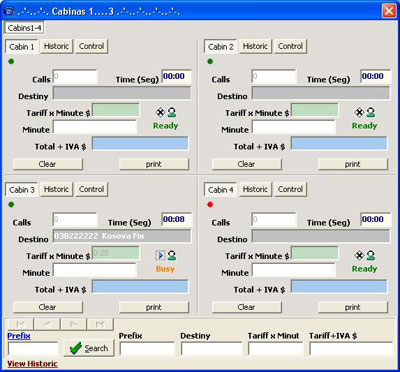The width and height of the screenshot is (400, 372).
Task: Open the View Historic link
Action: 32,364
